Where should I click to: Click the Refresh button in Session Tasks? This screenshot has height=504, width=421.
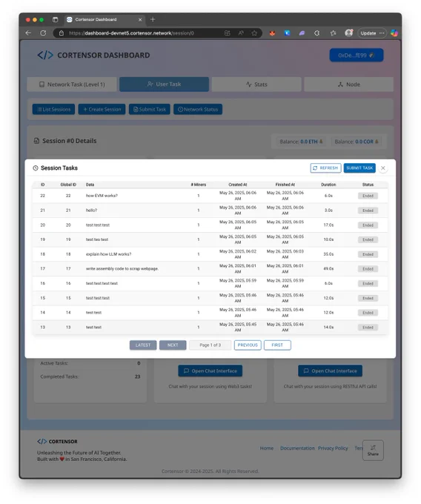(325, 168)
